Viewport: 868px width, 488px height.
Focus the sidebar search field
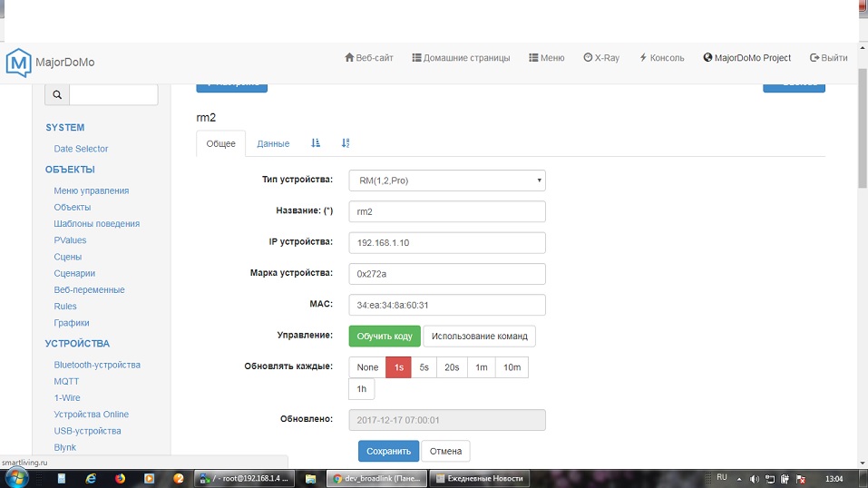click(113, 94)
